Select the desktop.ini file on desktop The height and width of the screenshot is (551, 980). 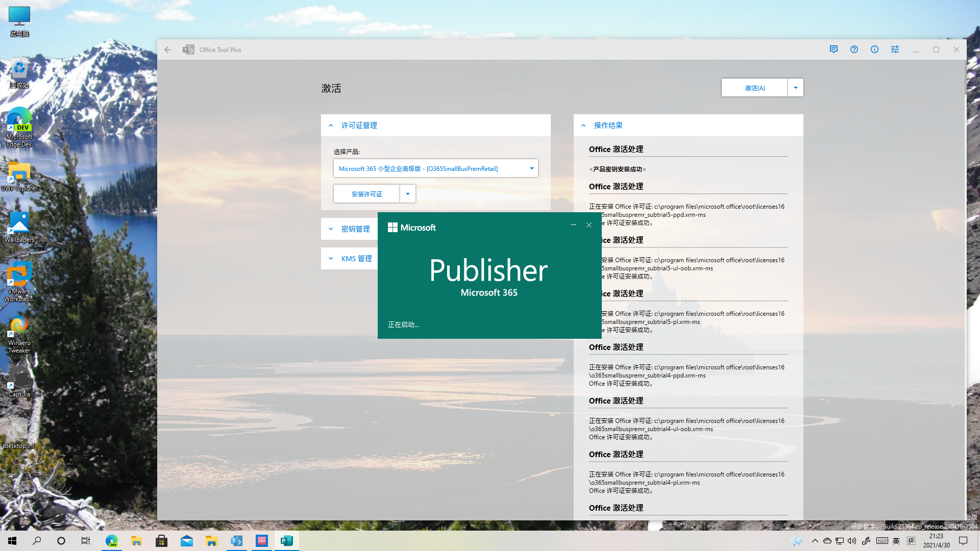point(19,434)
